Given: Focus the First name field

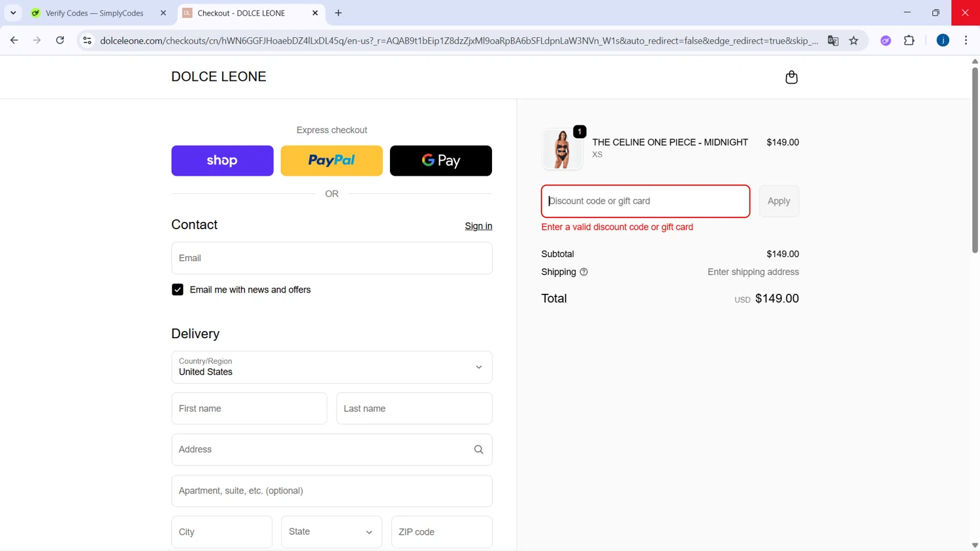Looking at the screenshot, I should (x=250, y=409).
